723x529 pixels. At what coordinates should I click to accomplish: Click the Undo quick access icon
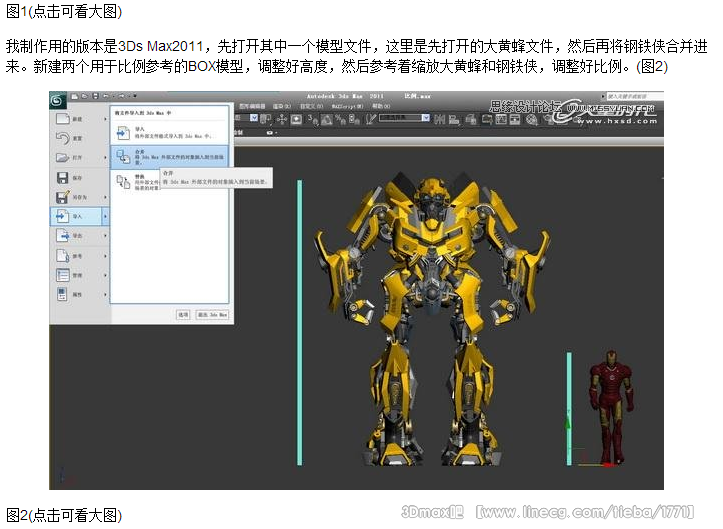click(x=106, y=96)
